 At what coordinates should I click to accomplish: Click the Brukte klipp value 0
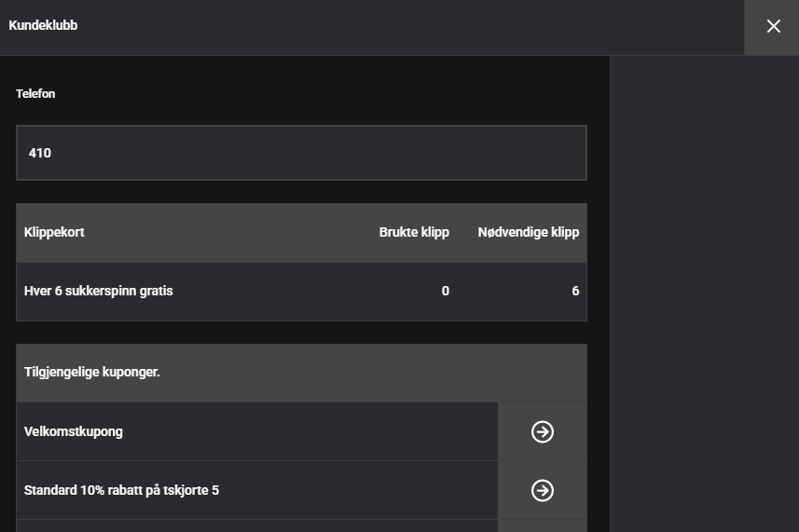(445, 292)
